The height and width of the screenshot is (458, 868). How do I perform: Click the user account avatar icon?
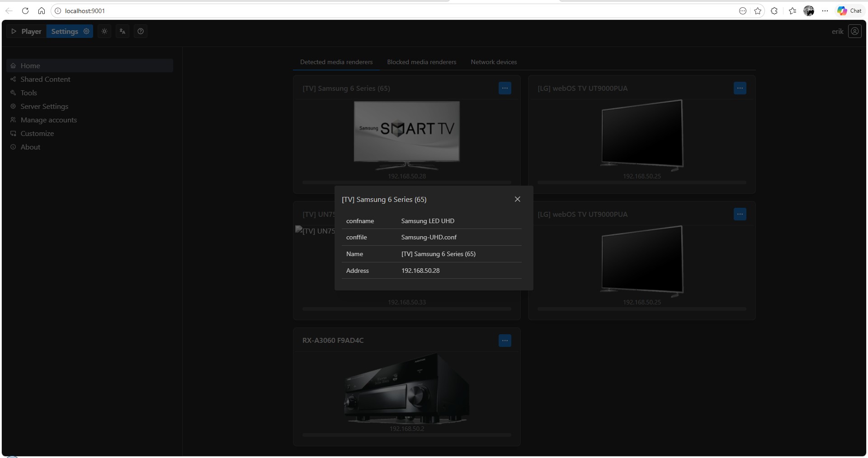point(854,31)
